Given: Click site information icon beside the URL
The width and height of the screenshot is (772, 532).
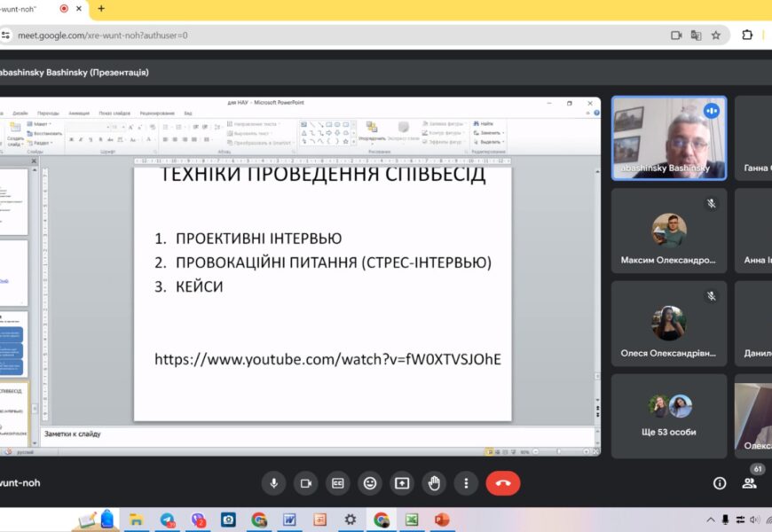Looking at the screenshot, I should coord(6,35).
